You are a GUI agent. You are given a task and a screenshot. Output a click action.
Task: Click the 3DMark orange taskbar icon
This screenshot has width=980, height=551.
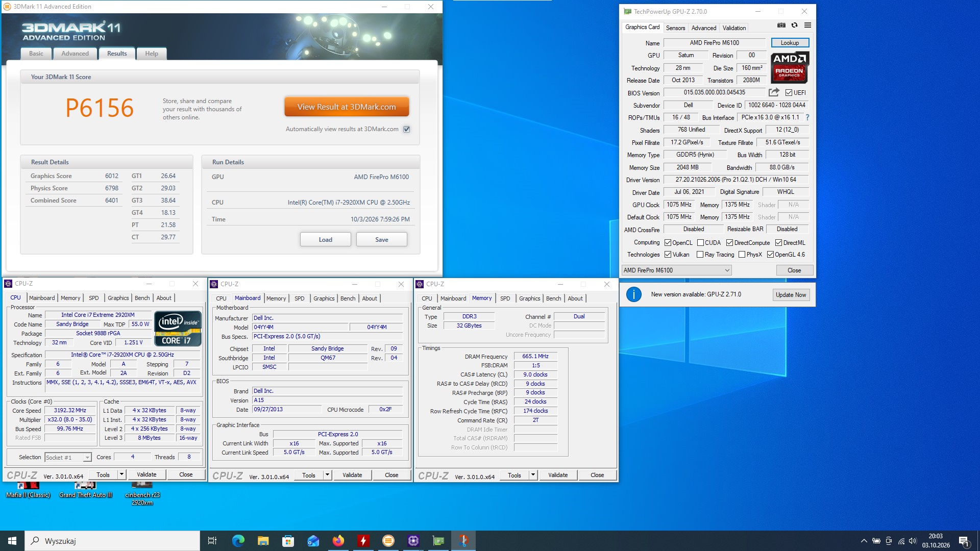pyautogui.click(x=388, y=541)
